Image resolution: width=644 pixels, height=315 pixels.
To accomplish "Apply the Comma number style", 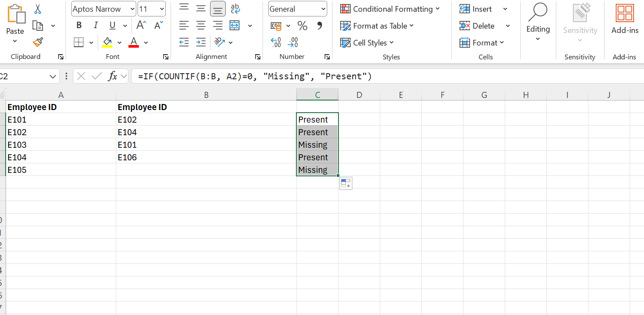I will [x=320, y=26].
